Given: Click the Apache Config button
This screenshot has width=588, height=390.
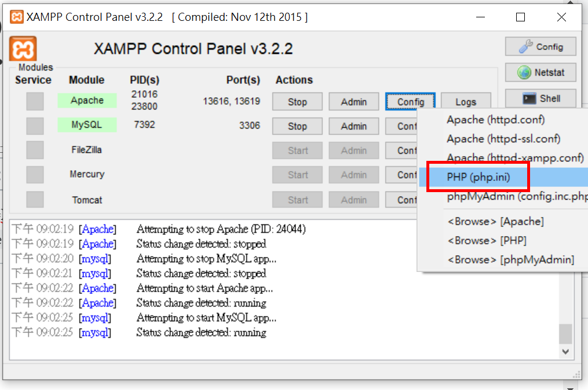Looking at the screenshot, I should [x=410, y=101].
